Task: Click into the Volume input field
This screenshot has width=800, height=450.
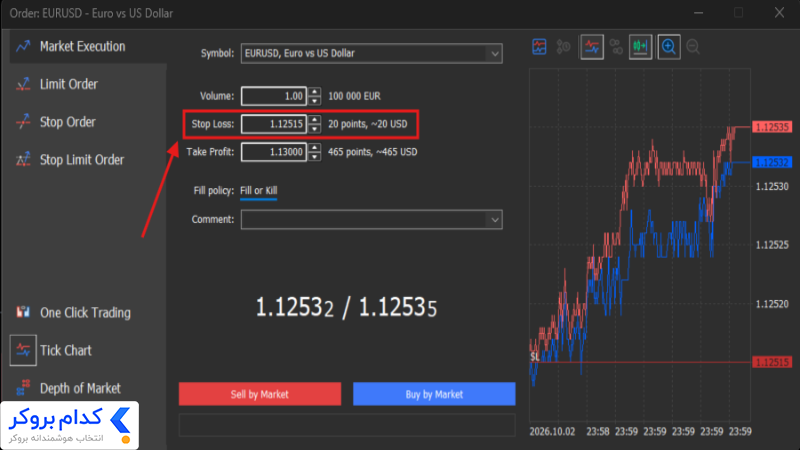Action: [274, 96]
